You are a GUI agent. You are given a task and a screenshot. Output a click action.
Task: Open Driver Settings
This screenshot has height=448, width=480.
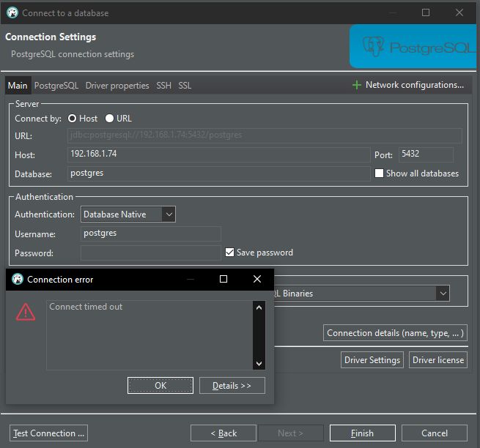(x=372, y=360)
